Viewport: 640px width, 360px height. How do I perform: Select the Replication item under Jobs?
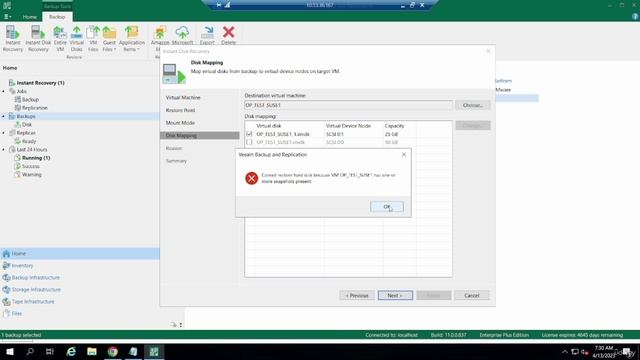35,108
